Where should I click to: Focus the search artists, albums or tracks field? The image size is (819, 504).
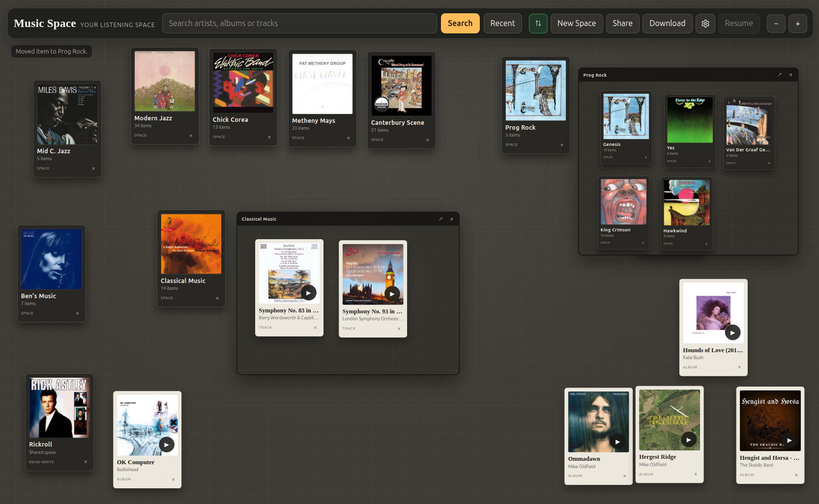click(x=299, y=24)
